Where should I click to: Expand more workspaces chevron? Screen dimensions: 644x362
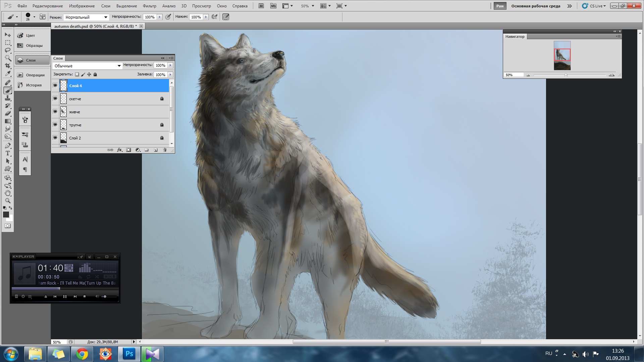(x=570, y=6)
